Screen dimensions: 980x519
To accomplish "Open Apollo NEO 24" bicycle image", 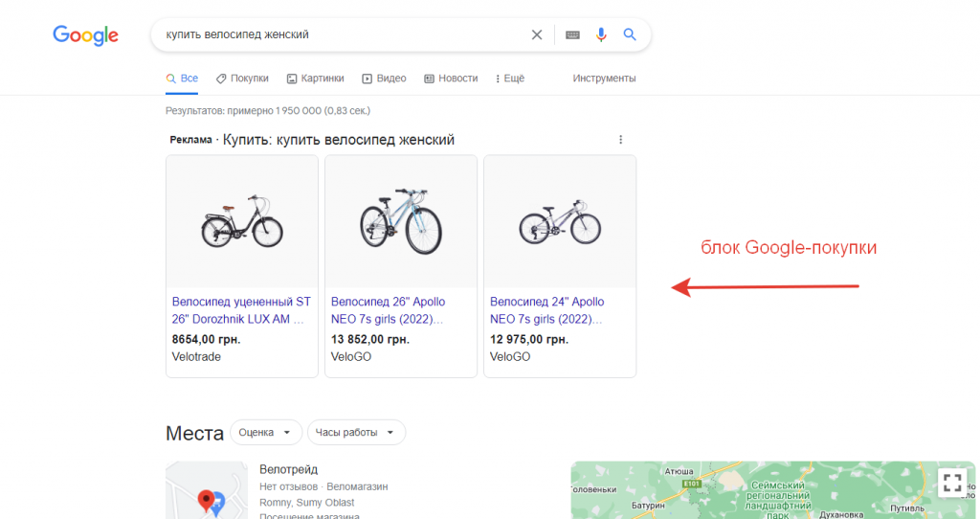I will (560, 221).
